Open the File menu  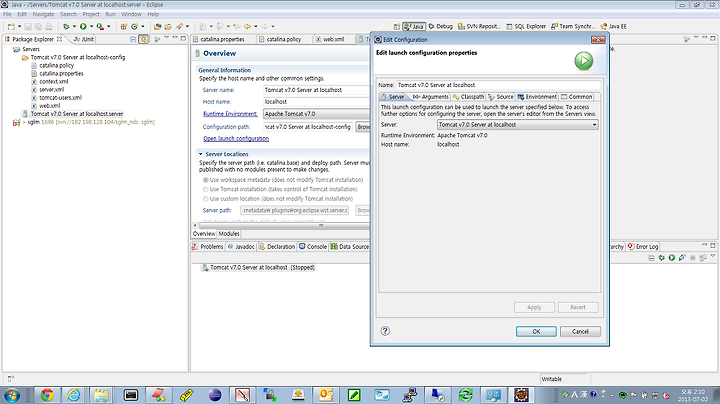point(7,14)
